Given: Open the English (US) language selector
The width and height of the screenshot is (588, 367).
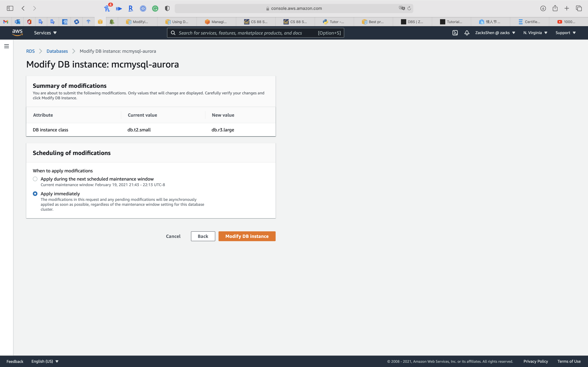Looking at the screenshot, I should [45, 361].
